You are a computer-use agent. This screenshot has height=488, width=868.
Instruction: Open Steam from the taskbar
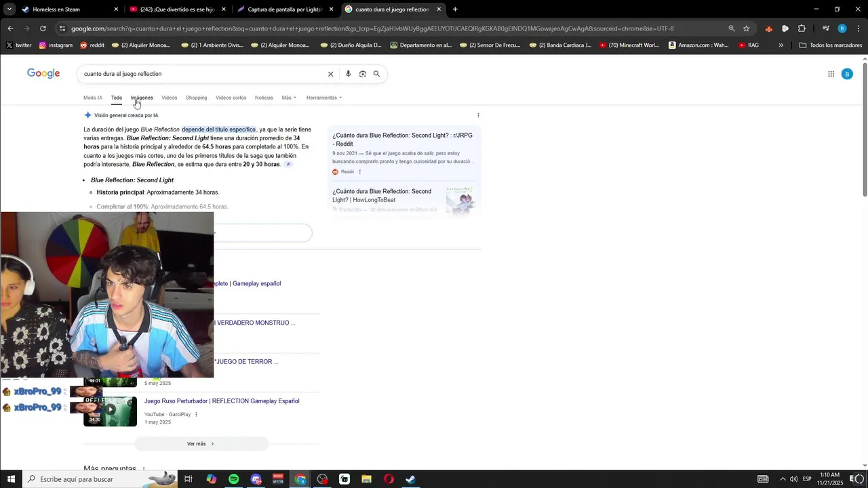(410, 479)
